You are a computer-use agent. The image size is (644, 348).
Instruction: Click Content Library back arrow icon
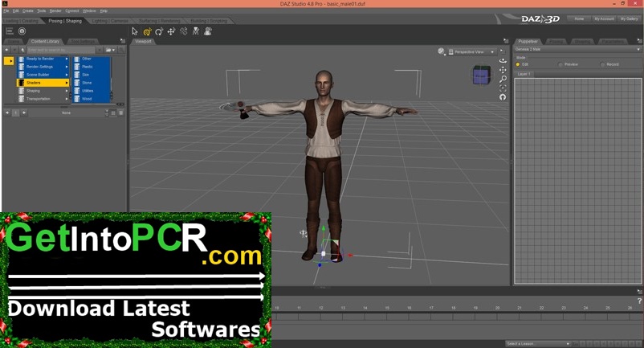(7, 50)
